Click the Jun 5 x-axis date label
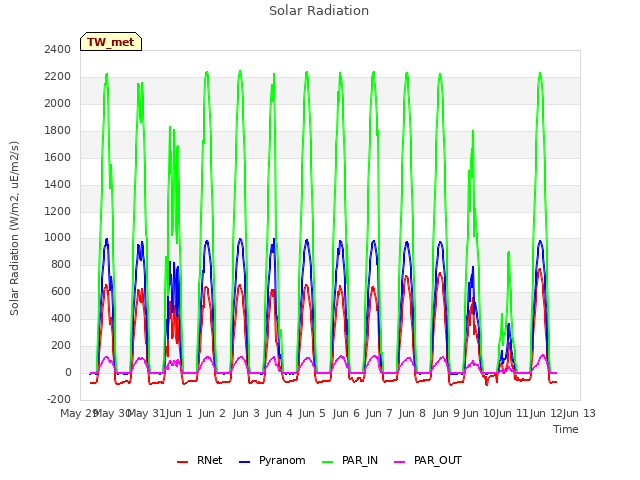 click(x=312, y=413)
